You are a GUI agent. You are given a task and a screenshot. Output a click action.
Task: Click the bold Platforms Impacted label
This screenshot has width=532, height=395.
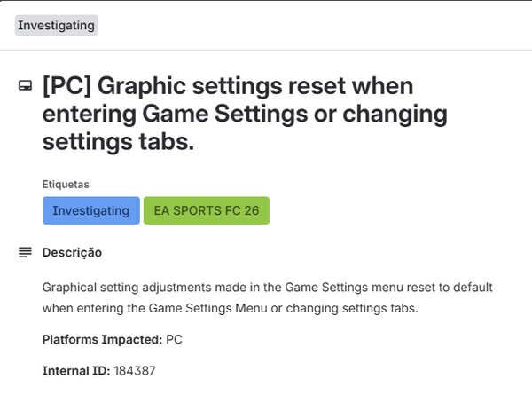[101, 339]
